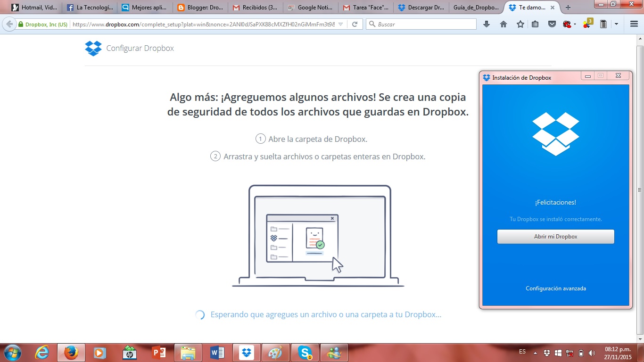Expand the hidden icons arrow in the system tray
The width and height of the screenshot is (644, 362).
point(536,352)
